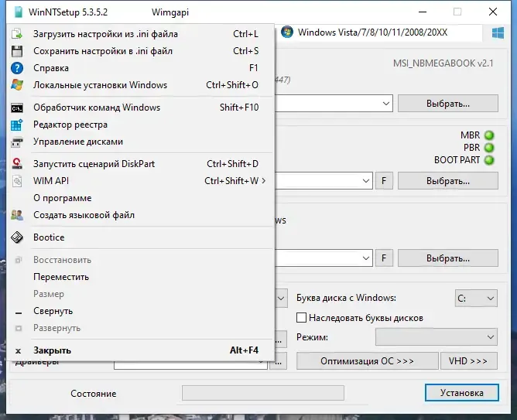Select Запустить сценарий DiskPart
This screenshot has height=420, width=517.
coord(141,164)
